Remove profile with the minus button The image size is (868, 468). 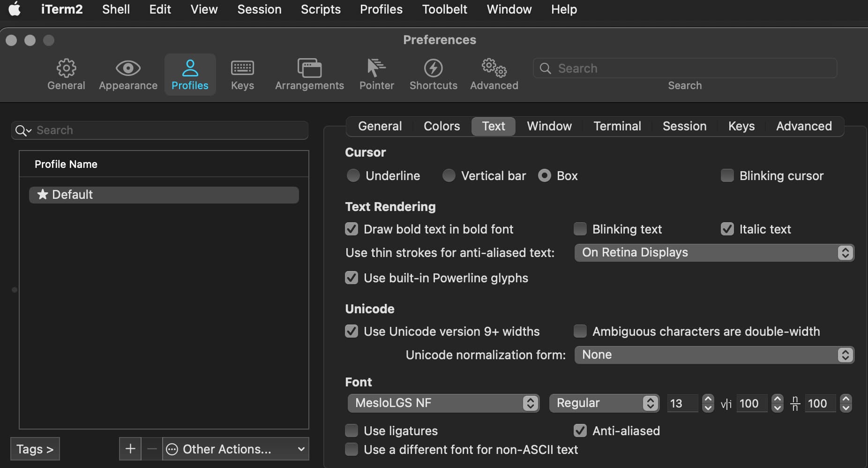pos(152,449)
